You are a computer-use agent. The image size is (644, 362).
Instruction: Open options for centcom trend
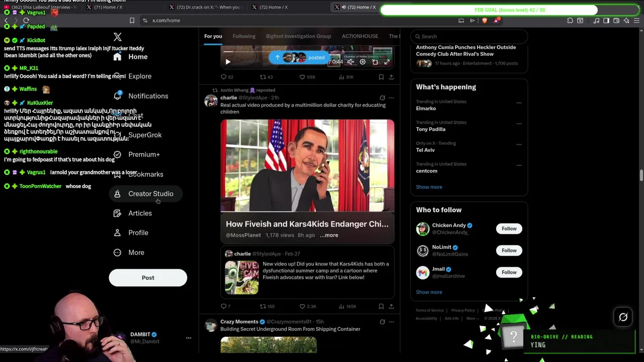click(x=519, y=165)
